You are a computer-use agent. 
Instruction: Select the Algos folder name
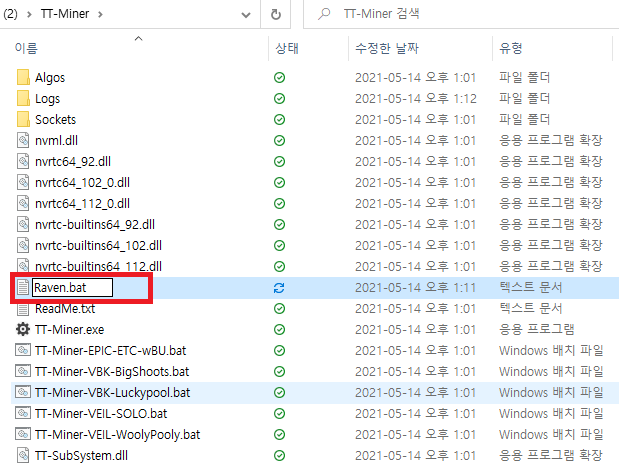point(50,78)
